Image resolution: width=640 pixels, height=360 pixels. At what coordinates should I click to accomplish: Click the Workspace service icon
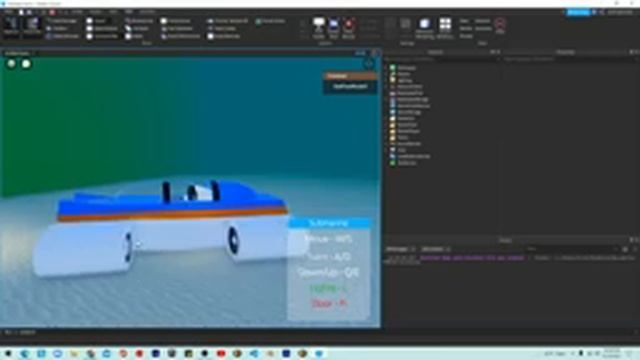click(x=392, y=68)
